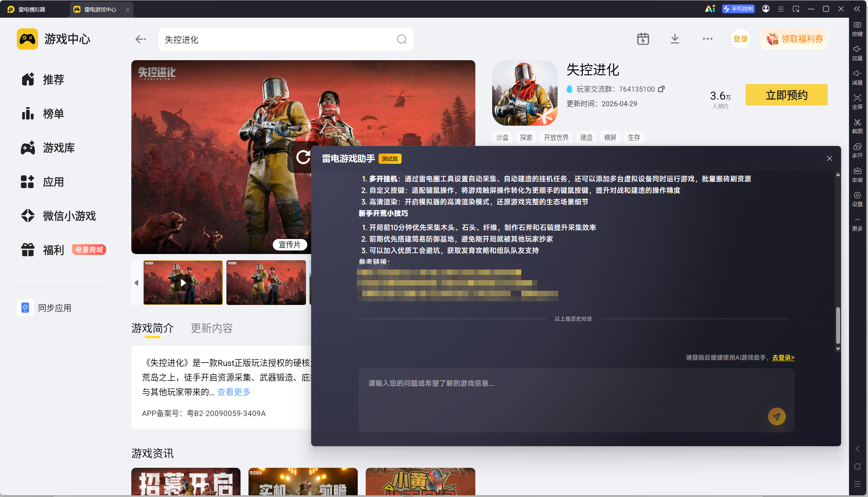Viewport: 868px width, 497px height.
Task: Collapse the right toolbar with double-chevron icon
Action: point(857,9)
